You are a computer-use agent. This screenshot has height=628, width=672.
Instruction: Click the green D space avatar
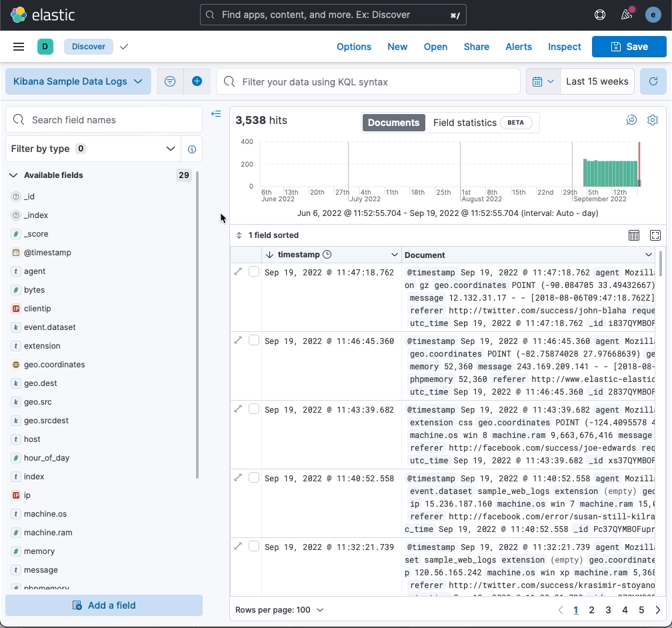pyautogui.click(x=45, y=46)
